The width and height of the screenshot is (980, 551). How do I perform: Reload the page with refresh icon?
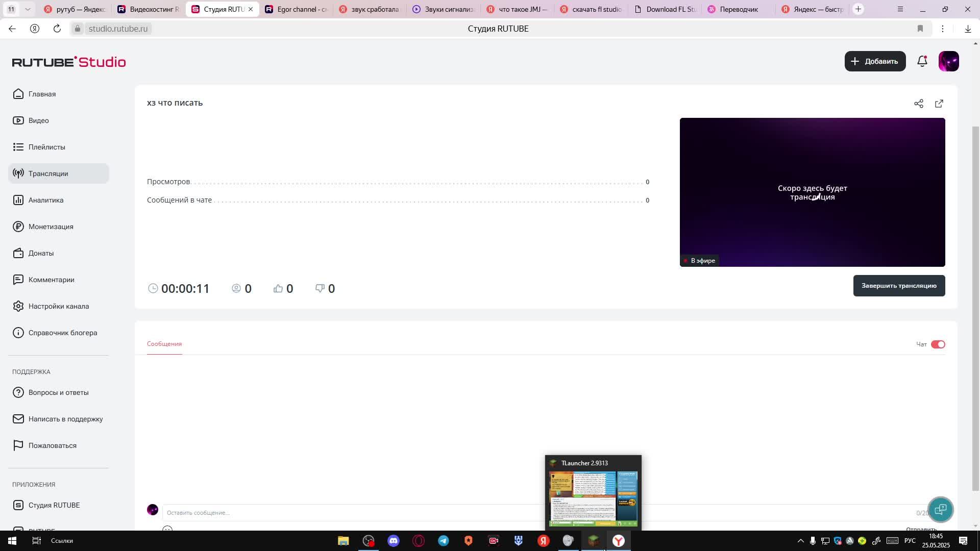tap(57, 29)
